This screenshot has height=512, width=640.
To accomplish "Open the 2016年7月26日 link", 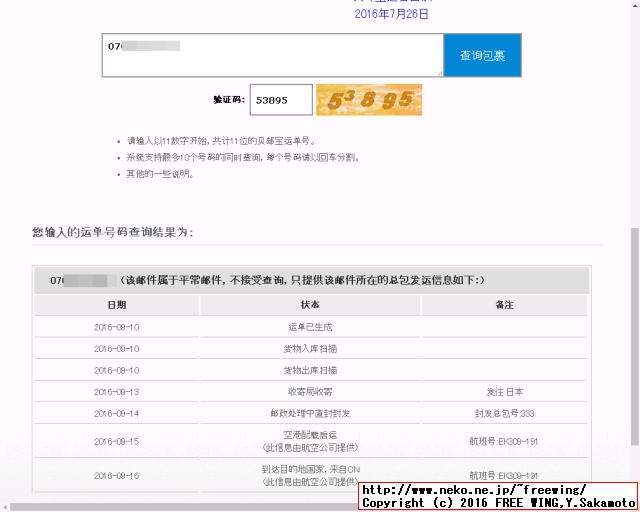I will 391,14.
